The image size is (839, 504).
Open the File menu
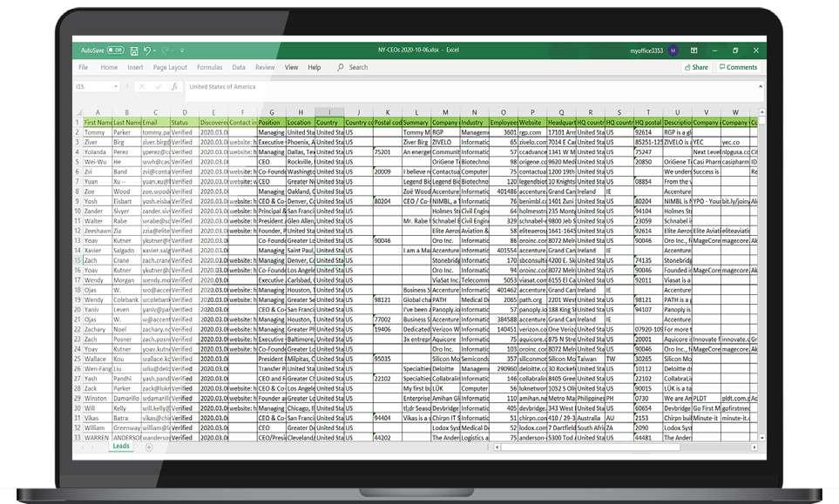tap(84, 67)
